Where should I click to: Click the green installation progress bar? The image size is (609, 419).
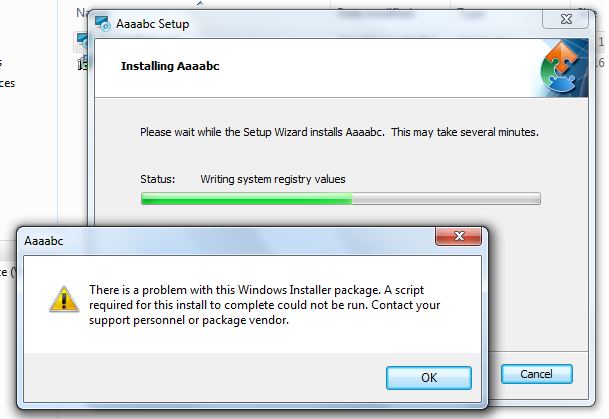point(246,199)
